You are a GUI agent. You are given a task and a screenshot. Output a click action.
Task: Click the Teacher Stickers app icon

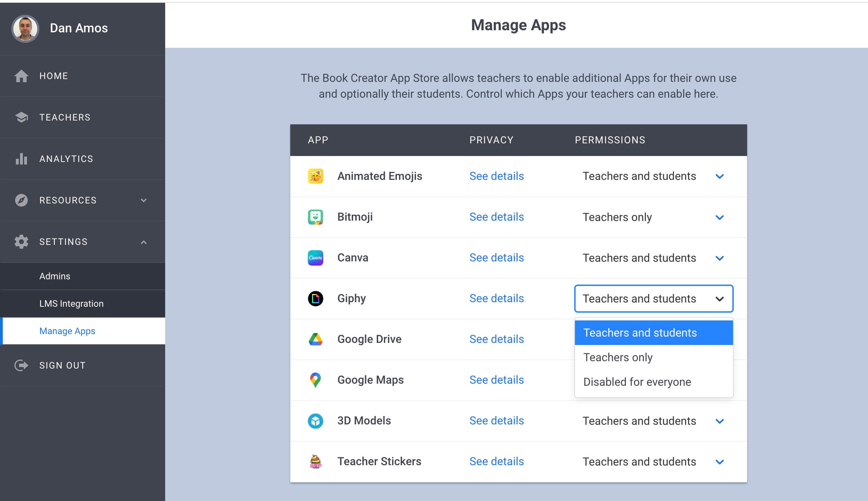316,461
